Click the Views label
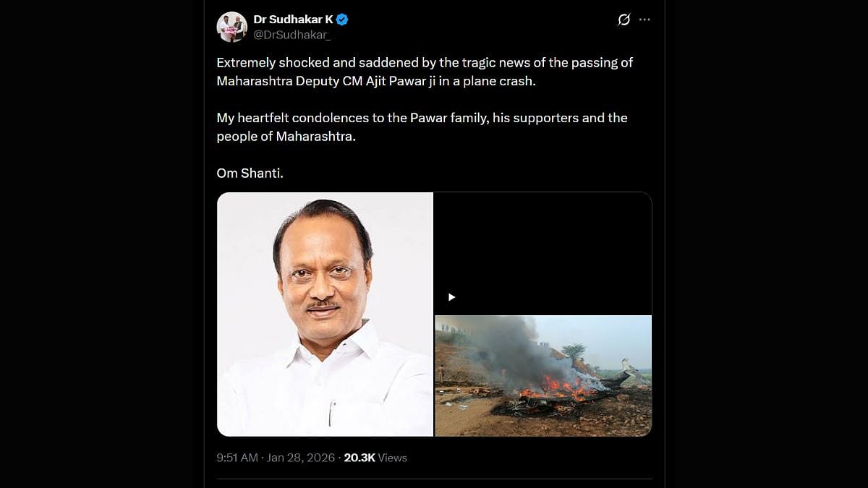 point(393,458)
